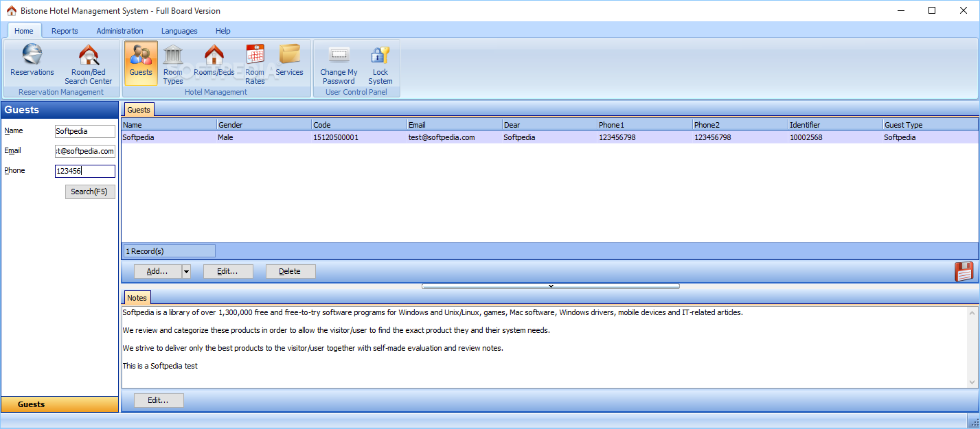Select the test@softpedia.com cell in grid

455,137
